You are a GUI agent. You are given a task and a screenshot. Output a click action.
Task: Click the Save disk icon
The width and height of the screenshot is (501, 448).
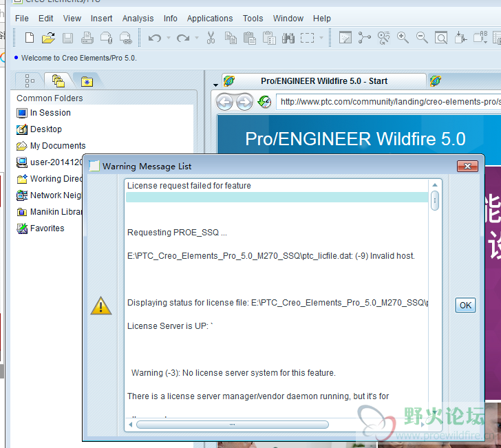(x=67, y=38)
